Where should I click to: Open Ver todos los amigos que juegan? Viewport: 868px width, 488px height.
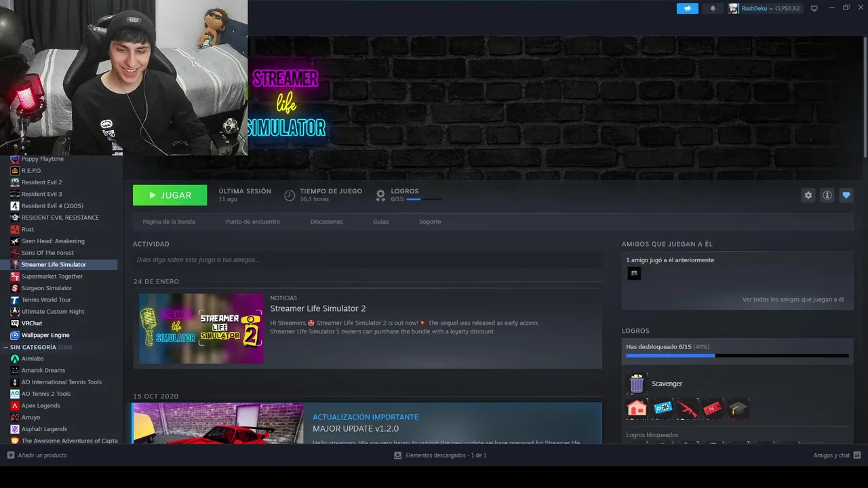(x=793, y=300)
